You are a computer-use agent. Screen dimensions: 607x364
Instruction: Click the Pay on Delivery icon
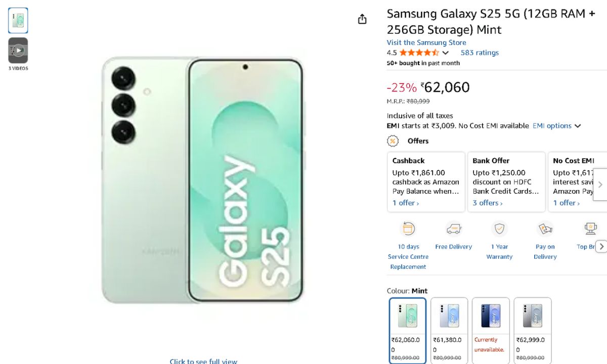point(545,229)
